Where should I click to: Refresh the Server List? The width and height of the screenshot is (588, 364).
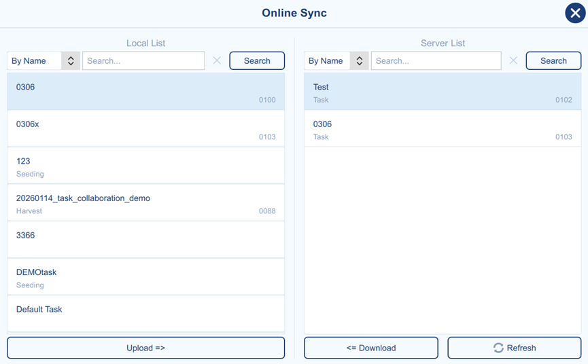[515, 348]
